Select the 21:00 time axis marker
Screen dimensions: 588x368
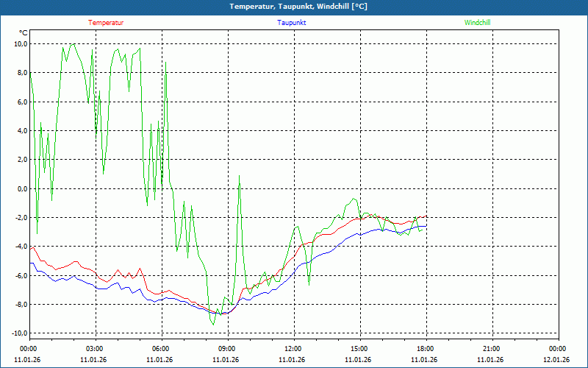(x=492, y=349)
